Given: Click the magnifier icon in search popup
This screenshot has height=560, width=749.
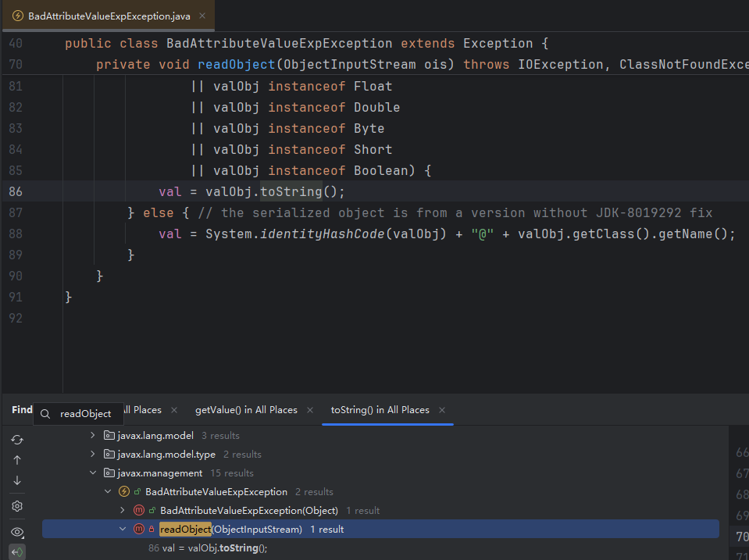Looking at the screenshot, I should click(45, 414).
